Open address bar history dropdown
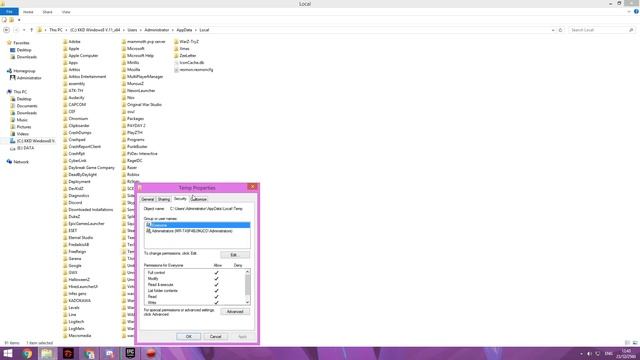The height and width of the screenshot is (360, 640). (553, 30)
